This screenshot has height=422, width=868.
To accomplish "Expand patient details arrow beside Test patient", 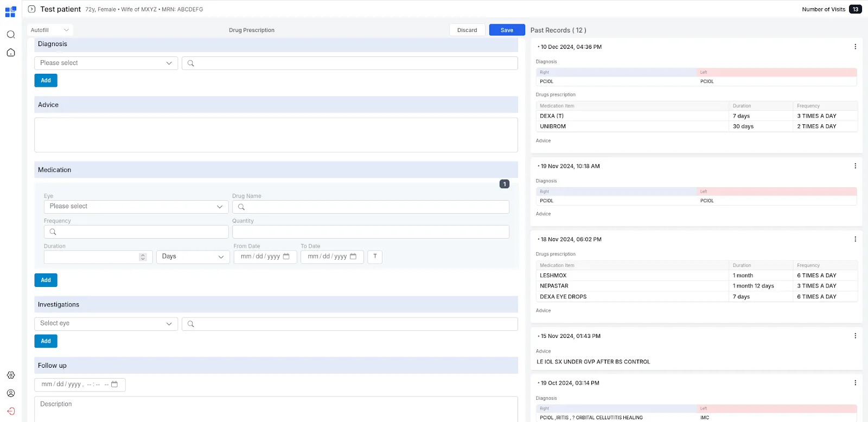I will tap(31, 9).
